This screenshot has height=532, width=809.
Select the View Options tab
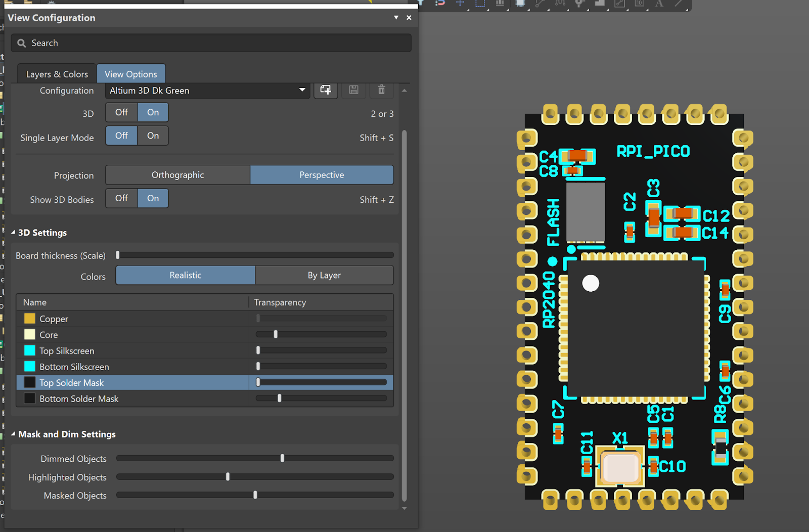(130, 74)
